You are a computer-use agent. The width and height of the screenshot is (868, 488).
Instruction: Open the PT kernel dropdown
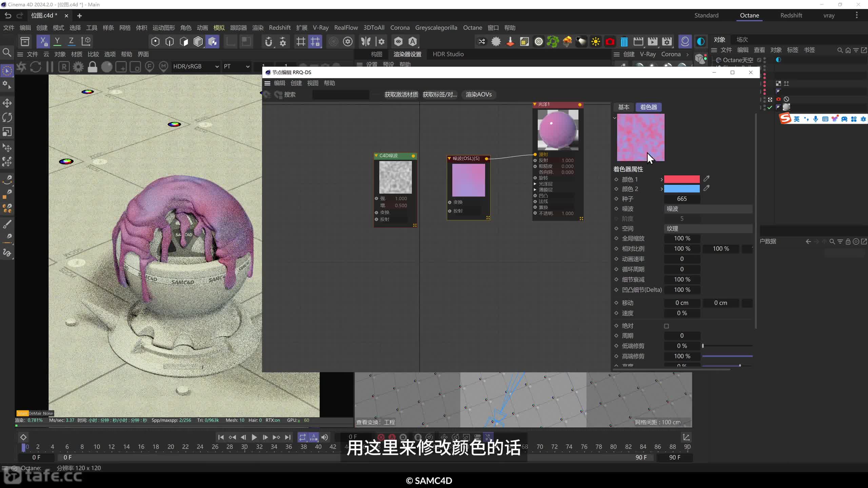pyautogui.click(x=236, y=66)
